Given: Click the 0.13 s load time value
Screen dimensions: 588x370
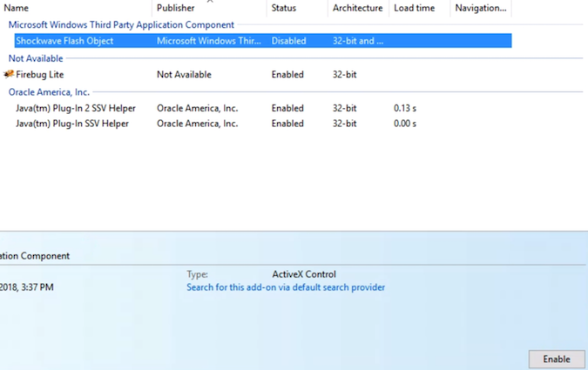Looking at the screenshot, I should coord(405,108).
